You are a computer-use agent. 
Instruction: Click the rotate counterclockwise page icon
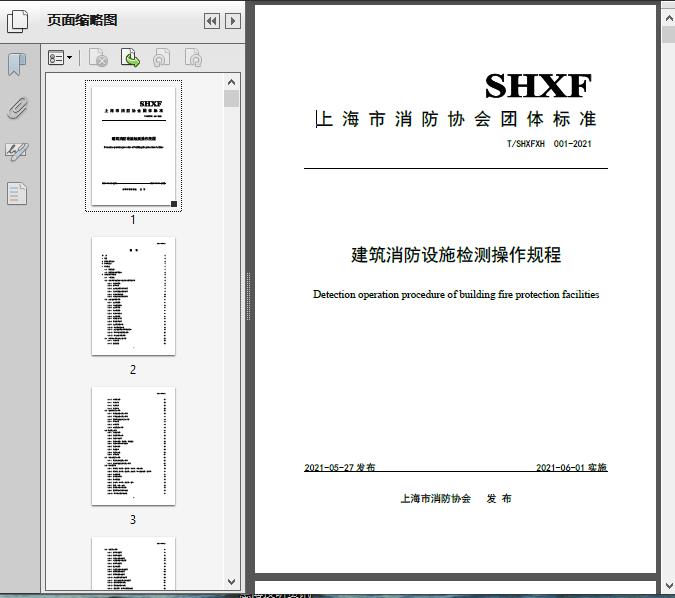(x=162, y=58)
